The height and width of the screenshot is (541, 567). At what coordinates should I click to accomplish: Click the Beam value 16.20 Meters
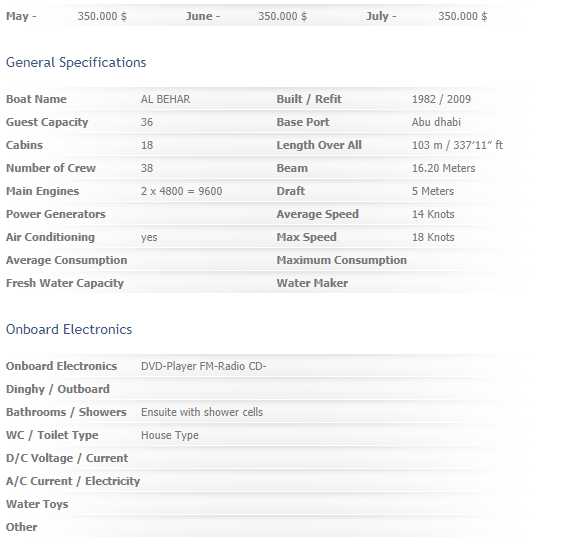443,168
